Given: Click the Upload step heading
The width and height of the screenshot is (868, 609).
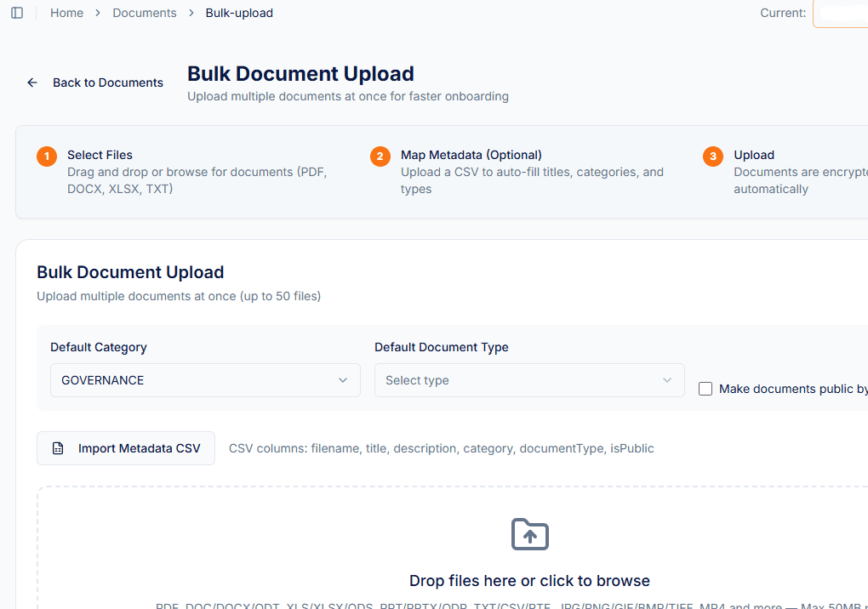Looking at the screenshot, I should (754, 155).
